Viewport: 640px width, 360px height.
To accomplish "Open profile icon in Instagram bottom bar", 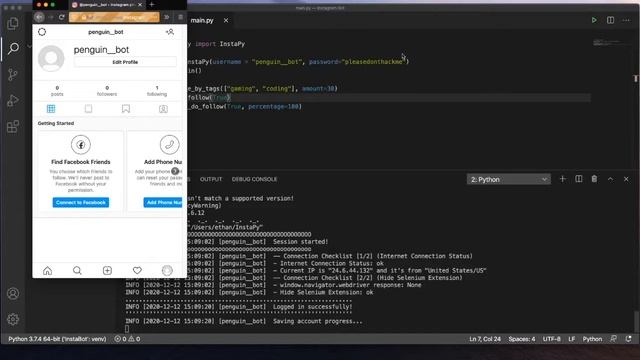I will point(167,270).
